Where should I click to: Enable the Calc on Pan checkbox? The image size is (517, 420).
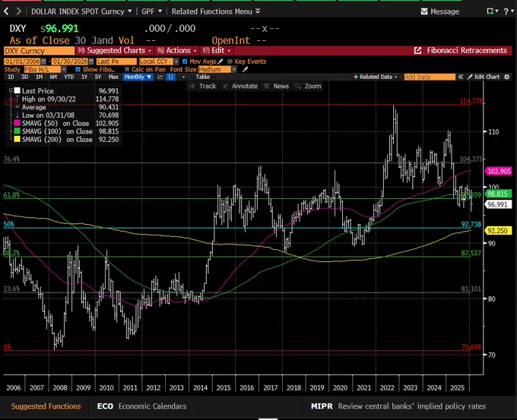click(127, 70)
